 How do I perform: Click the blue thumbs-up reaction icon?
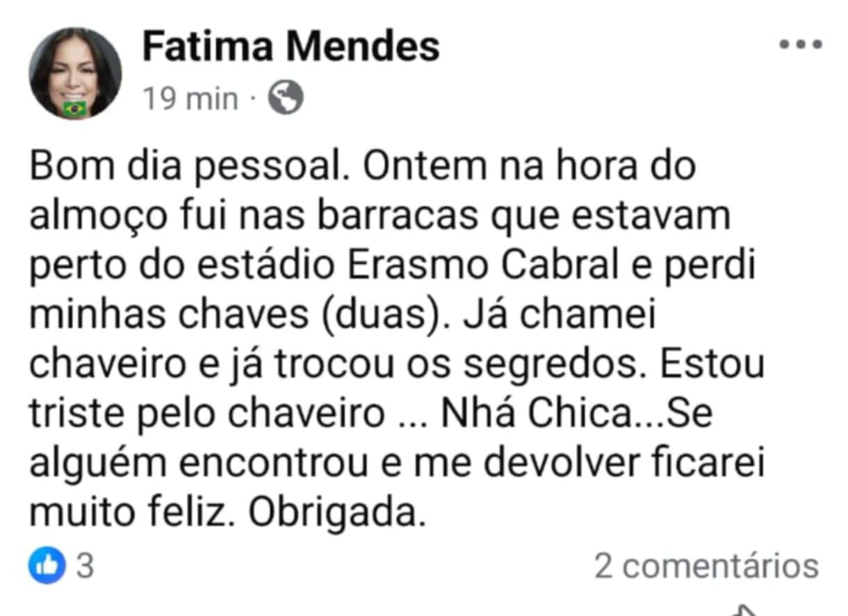[47, 566]
